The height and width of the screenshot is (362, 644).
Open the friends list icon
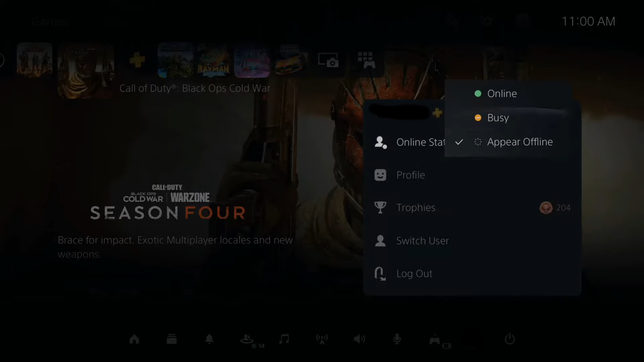(x=247, y=339)
